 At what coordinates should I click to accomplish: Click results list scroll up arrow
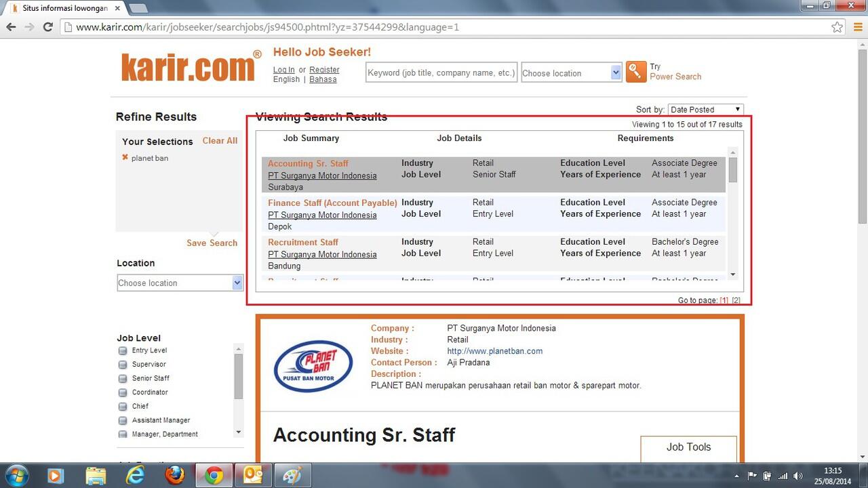pyautogui.click(x=733, y=152)
